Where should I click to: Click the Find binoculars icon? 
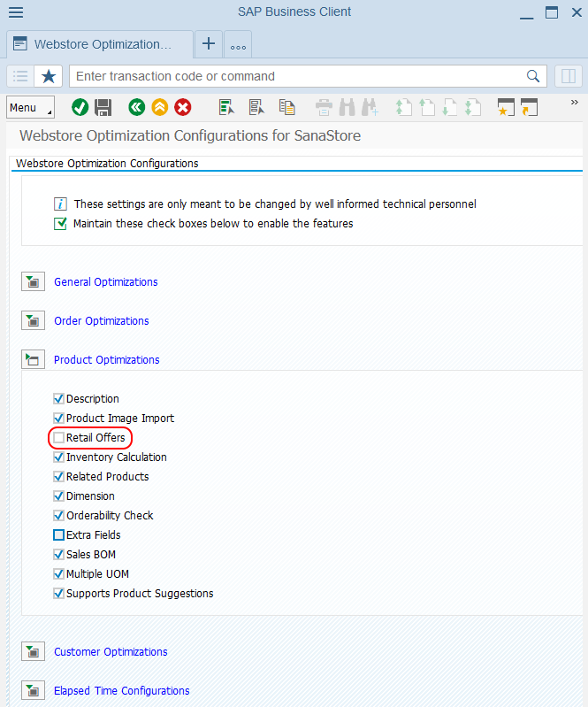pyautogui.click(x=347, y=107)
